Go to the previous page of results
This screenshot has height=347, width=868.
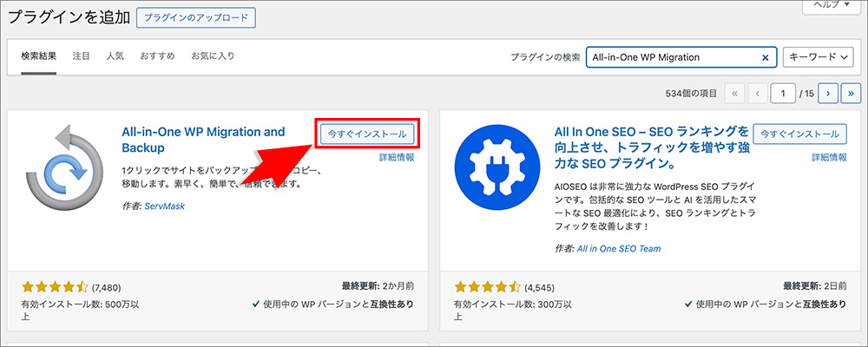point(757,94)
